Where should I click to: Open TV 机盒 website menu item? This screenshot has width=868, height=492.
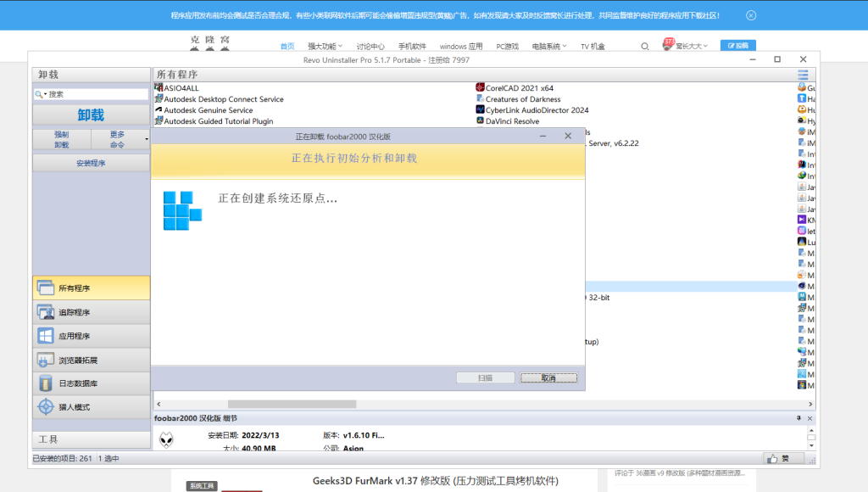[593, 47]
